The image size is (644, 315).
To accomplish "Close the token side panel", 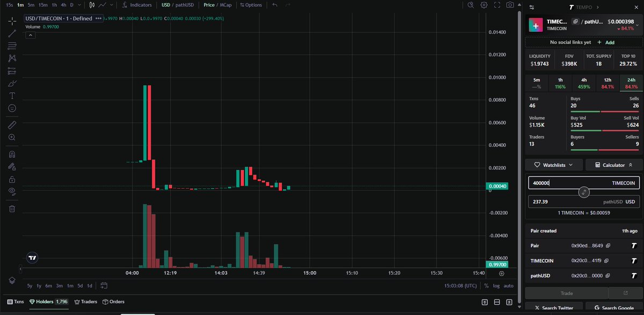I will pyautogui.click(x=636, y=7).
